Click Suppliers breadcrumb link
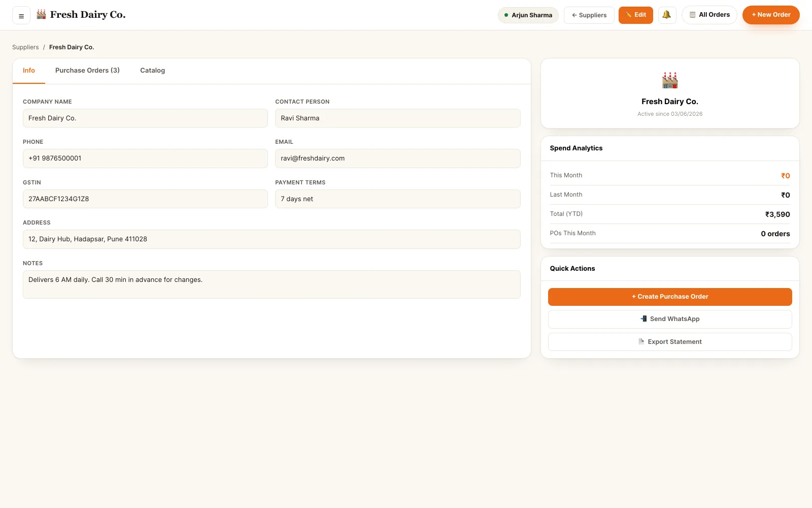This screenshot has width=812, height=508. [25, 47]
